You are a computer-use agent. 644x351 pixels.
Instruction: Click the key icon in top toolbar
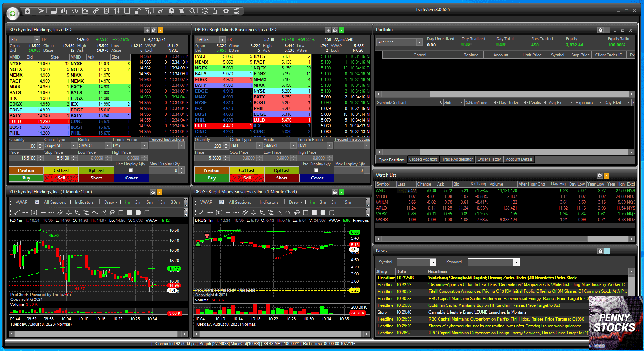click(161, 11)
